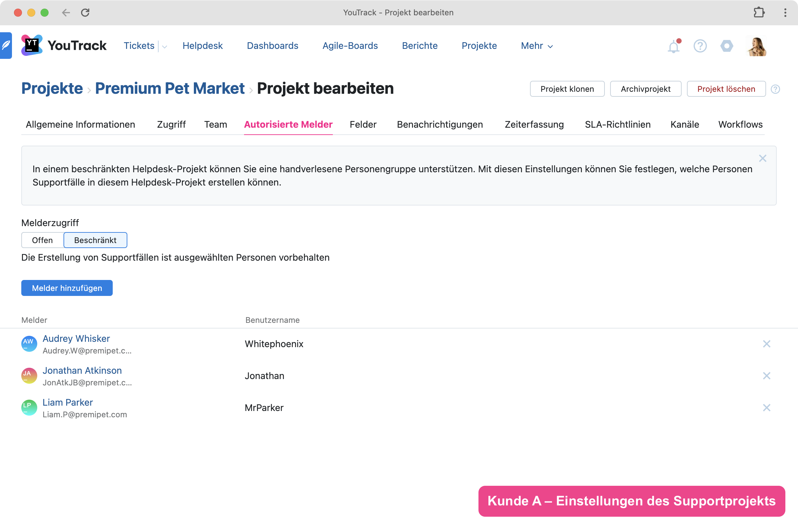The width and height of the screenshot is (798, 532).
Task: Click help icon next to Projekt löschen
Action: point(775,89)
